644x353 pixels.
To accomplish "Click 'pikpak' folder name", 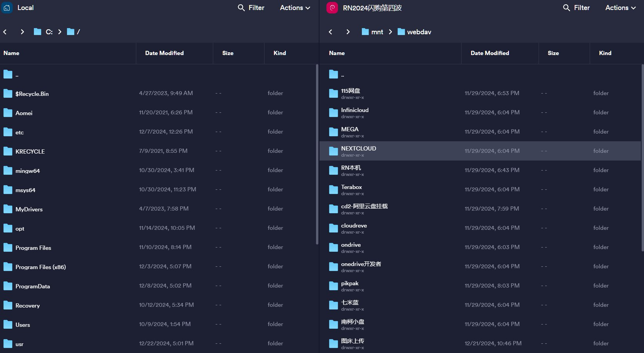I will [350, 283].
